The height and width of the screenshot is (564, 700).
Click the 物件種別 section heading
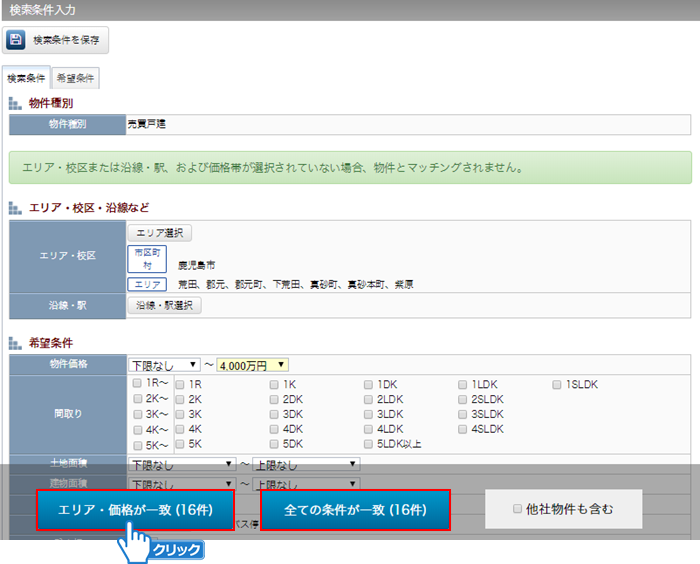pos(51,103)
